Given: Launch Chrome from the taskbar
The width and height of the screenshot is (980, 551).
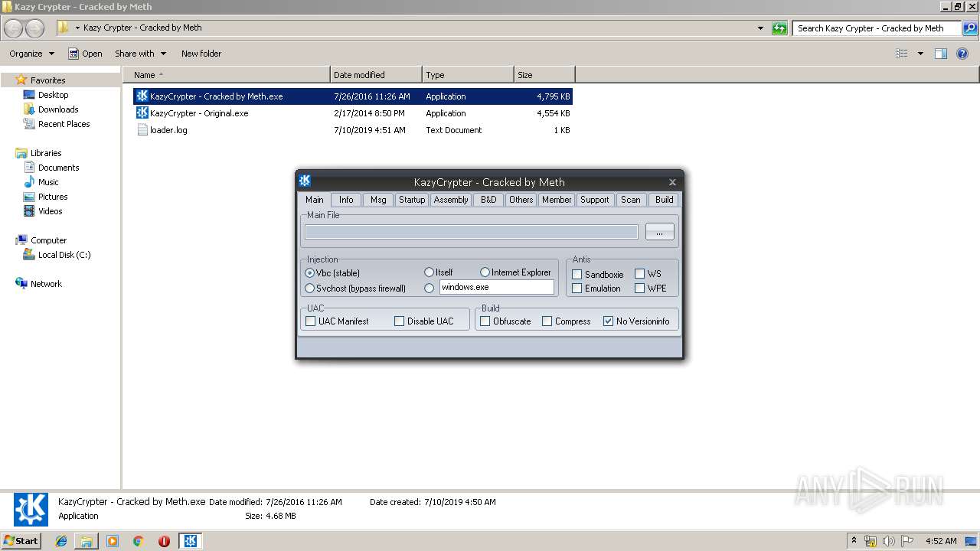Looking at the screenshot, I should (138, 541).
